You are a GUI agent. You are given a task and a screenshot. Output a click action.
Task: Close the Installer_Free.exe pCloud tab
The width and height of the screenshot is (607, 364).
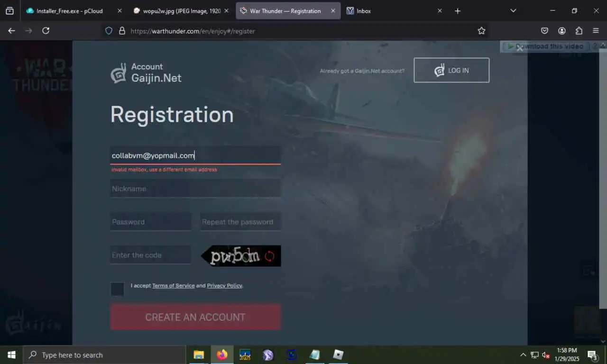point(119,11)
